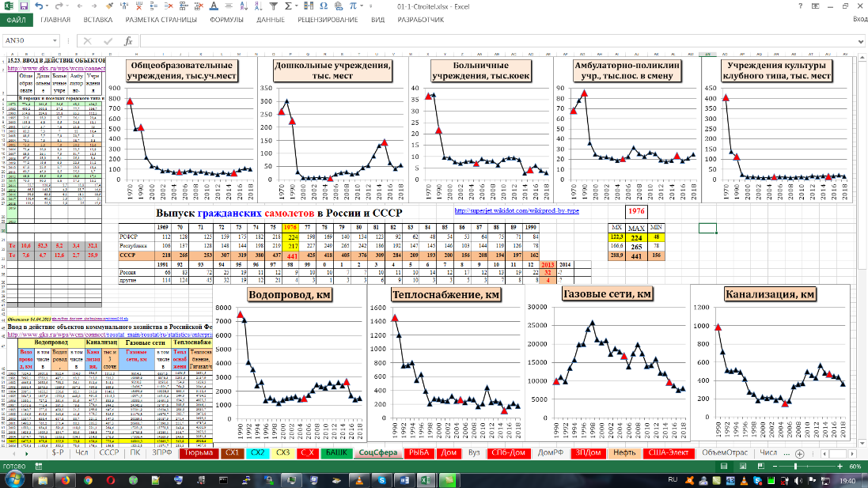This screenshot has height=488, width=868.
Task: Add a new sheet with plus button
Action: [x=801, y=453]
